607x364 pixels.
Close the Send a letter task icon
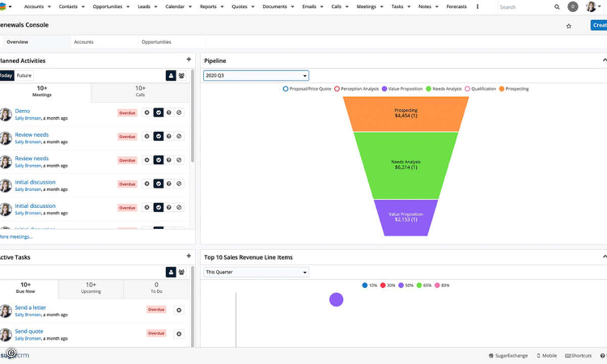(179, 310)
